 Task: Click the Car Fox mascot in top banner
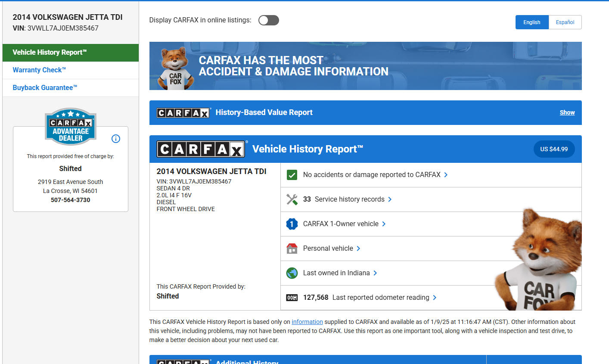pos(175,68)
